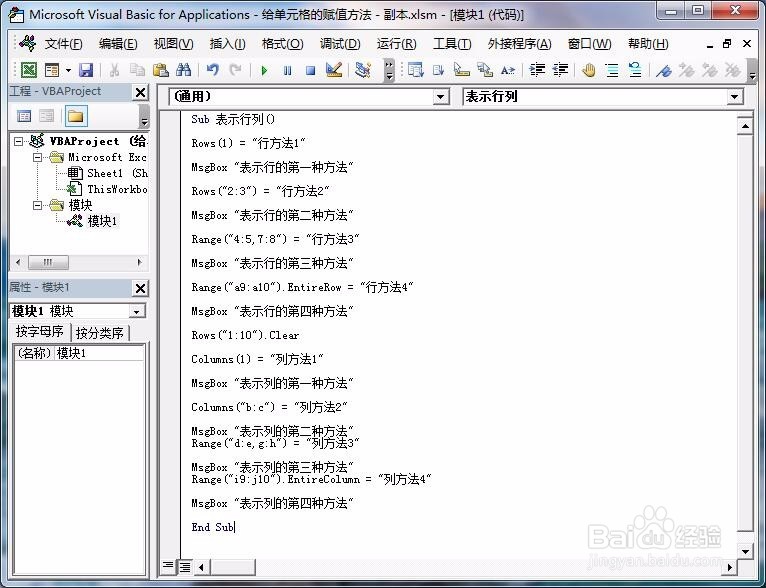Select 模块1 in the project tree
Image resolution: width=766 pixels, height=588 pixels.
[x=93, y=221]
